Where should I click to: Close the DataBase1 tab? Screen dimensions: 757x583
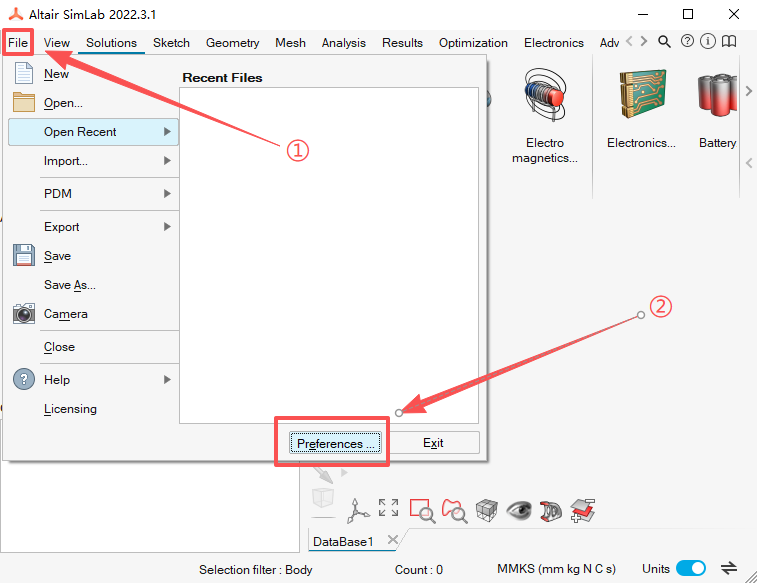coord(393,540)
